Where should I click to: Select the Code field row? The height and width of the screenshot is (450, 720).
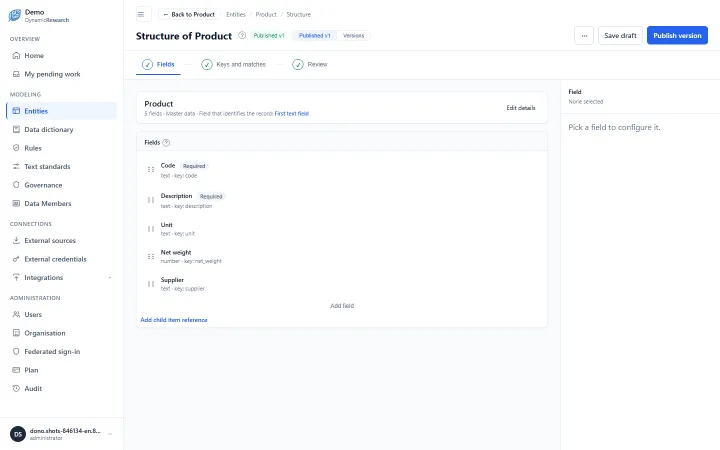coord(342,170)
